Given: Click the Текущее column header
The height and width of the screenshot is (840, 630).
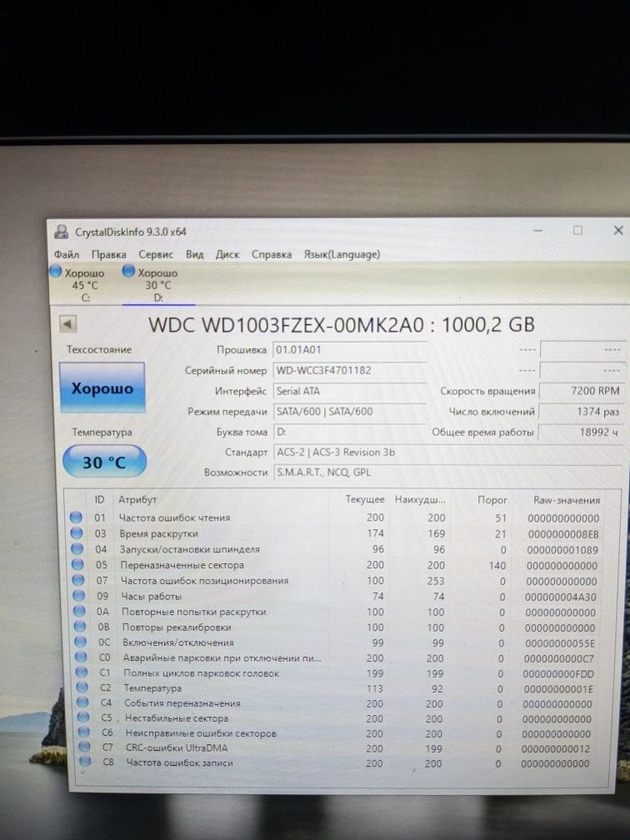Looking at the screenshot, I should click(x=365, y=499).
